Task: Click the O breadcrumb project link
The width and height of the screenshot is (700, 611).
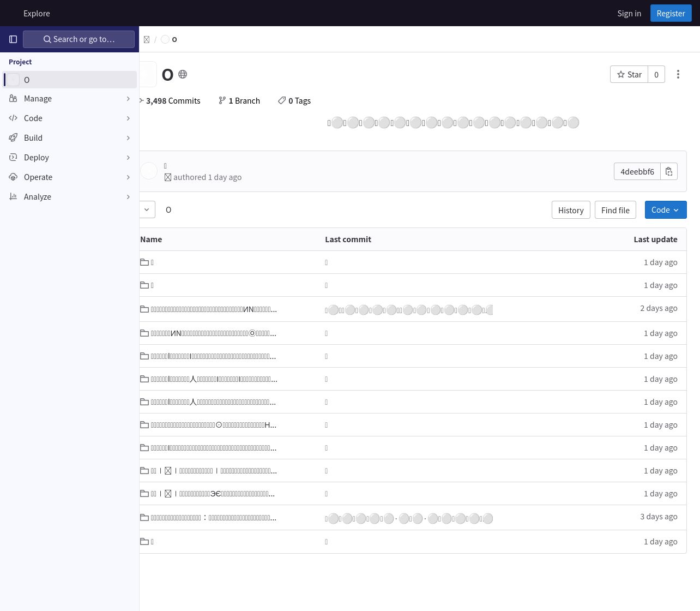Action: (x=169, y=39)
